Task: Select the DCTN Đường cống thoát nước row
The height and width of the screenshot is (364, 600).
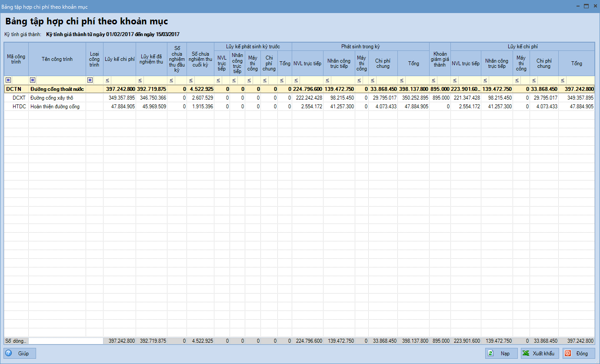Action: [x=57, y=89]
